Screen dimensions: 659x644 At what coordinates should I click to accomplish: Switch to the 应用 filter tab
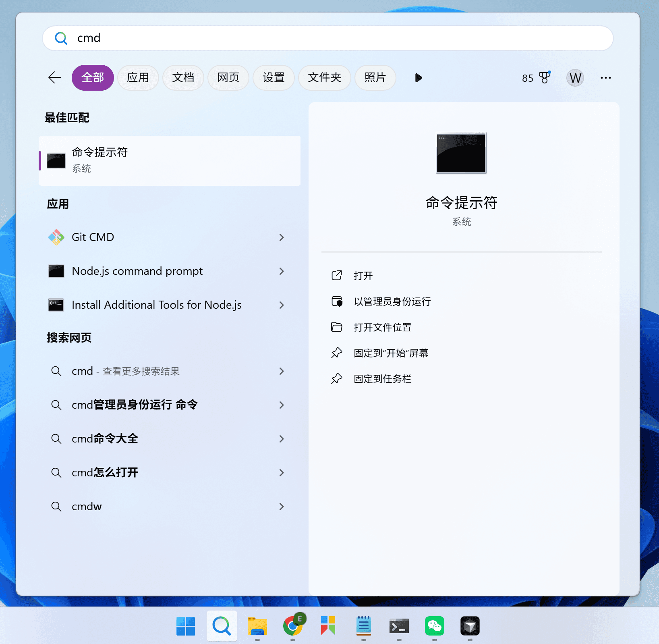[138, 77]
